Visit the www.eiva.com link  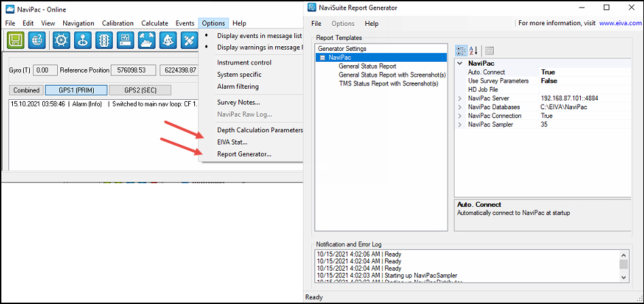coord(620,23)
